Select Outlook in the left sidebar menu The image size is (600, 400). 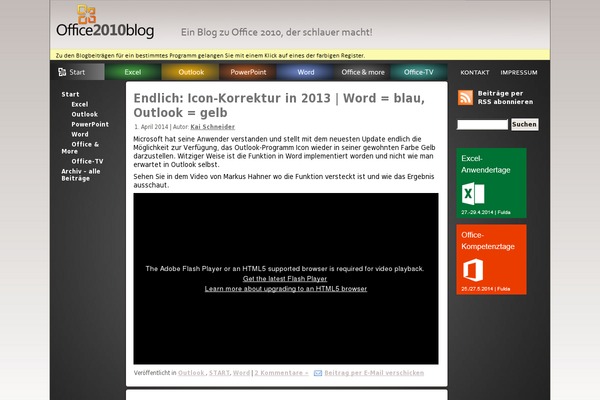point(85,114)
